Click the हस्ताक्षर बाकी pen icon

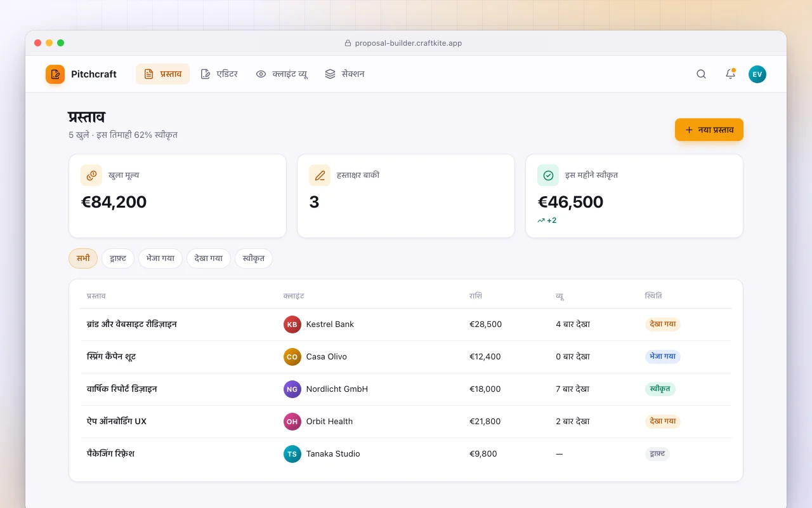pos(320,175)
